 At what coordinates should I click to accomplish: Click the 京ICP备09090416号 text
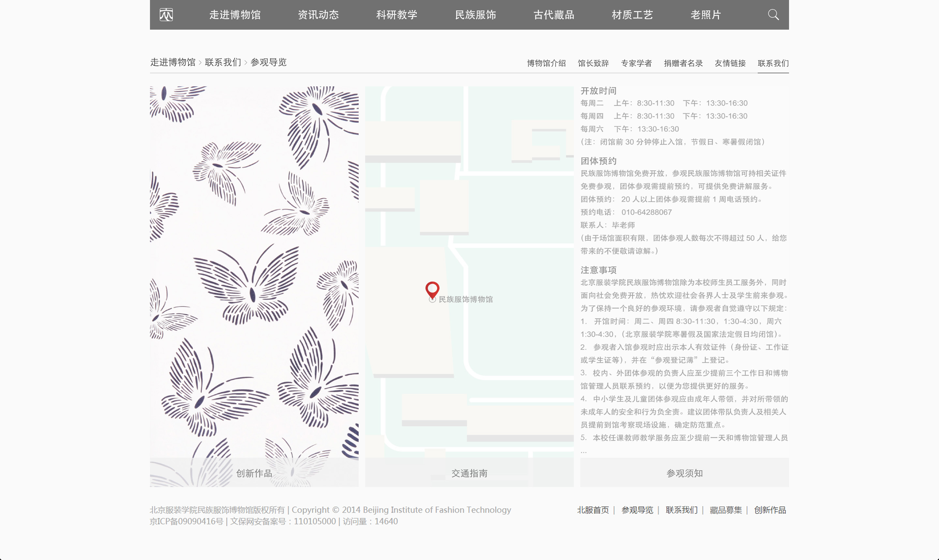[x=186, y=522]
